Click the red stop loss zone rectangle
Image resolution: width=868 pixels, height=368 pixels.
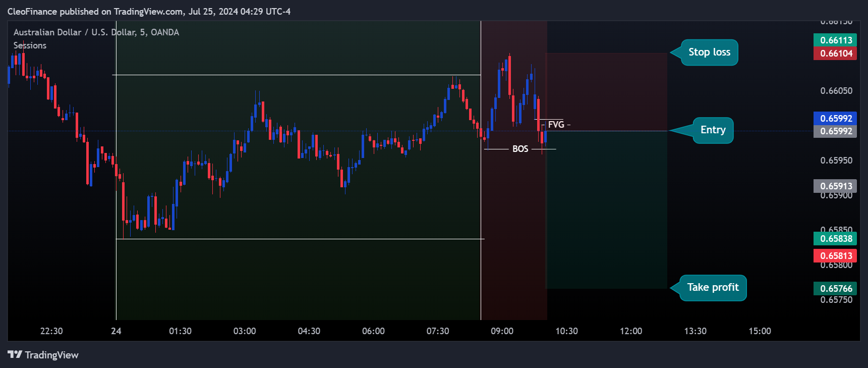point(607,92)
